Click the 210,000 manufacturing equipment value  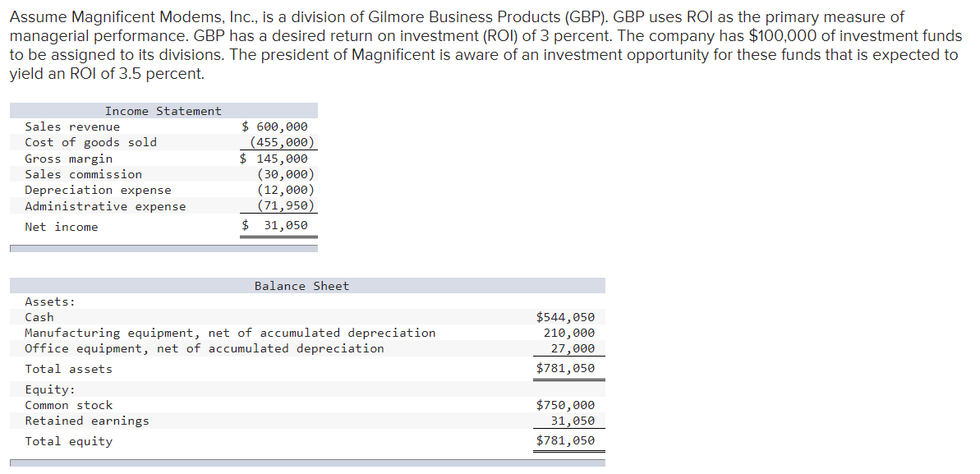[x=569, y=334]
